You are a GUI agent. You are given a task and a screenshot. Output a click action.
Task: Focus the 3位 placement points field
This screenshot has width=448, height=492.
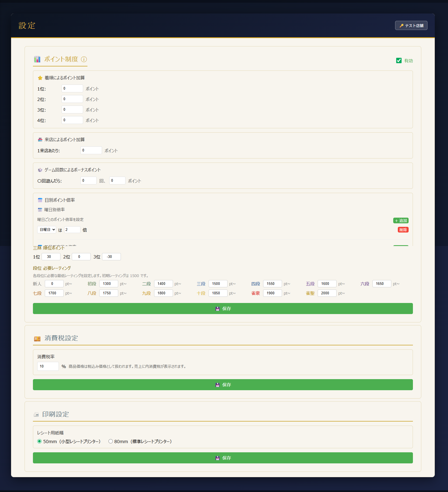(x=72, y=110)
